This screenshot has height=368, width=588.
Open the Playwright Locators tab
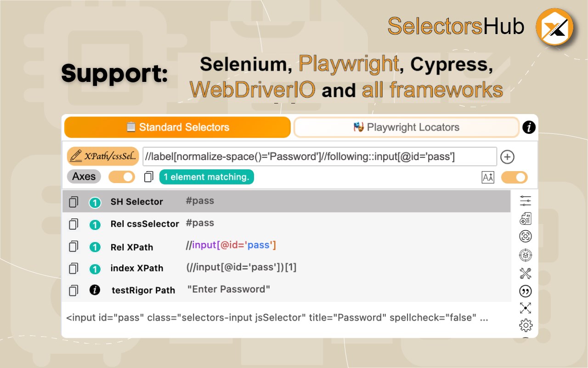[x=406, y=127]
